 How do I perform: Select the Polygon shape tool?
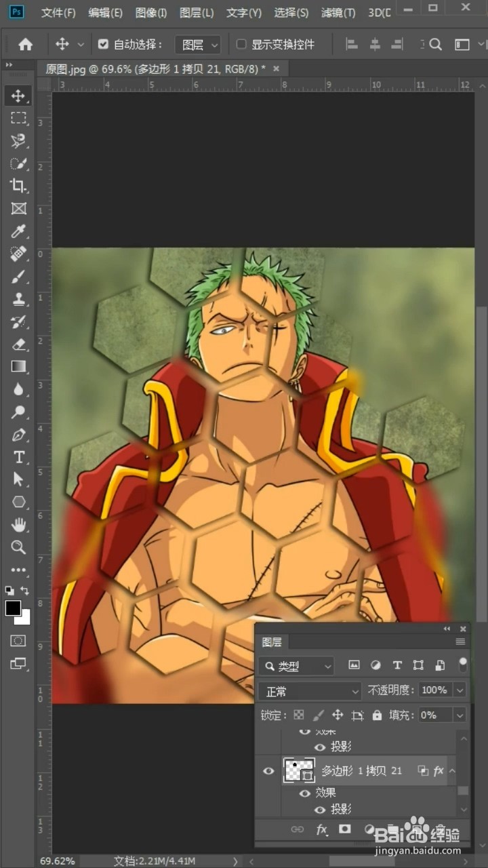click(x=18, y=502)
